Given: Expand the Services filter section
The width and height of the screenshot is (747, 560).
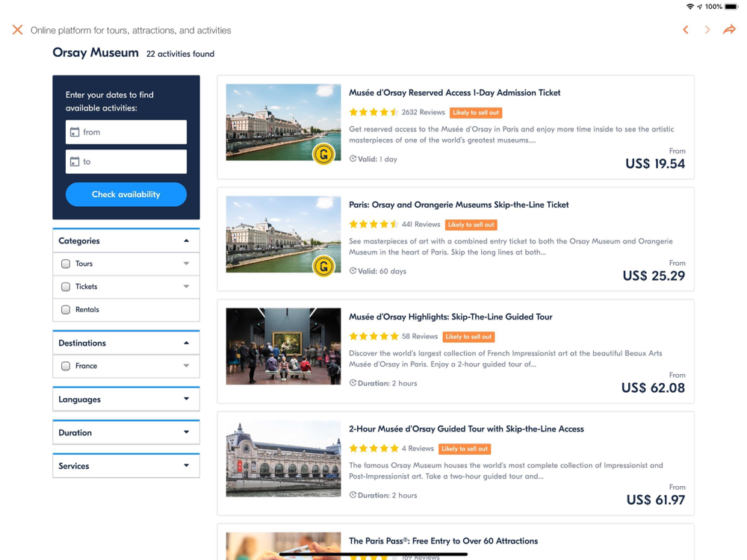Looking at the screenshot, I should (x=126, y=466).
